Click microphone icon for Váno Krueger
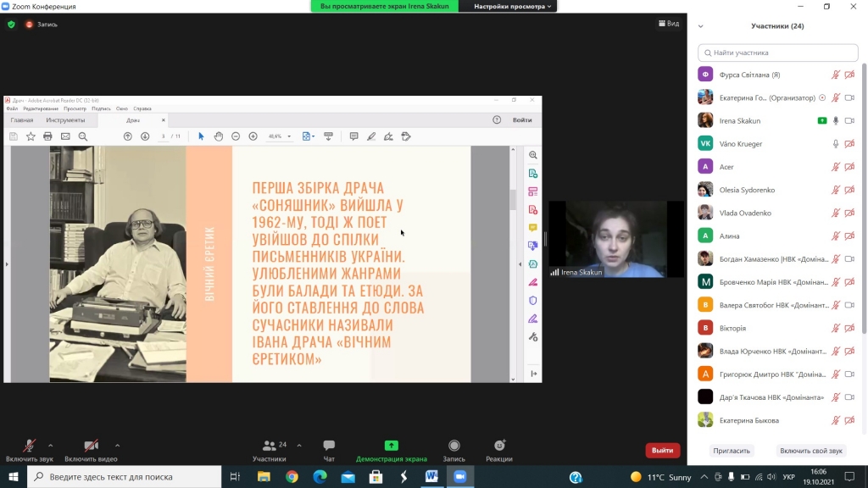 click(x=836, y=144)
